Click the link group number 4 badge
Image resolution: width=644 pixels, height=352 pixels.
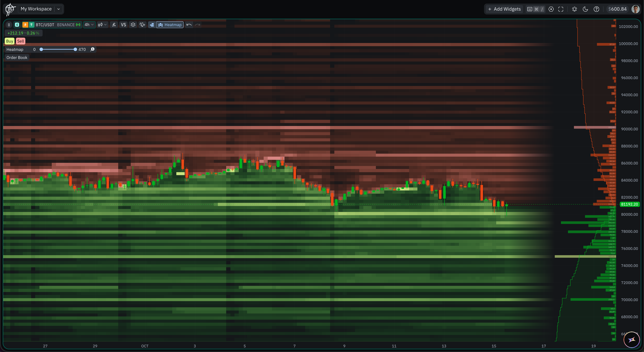click(x=17, y=25)
